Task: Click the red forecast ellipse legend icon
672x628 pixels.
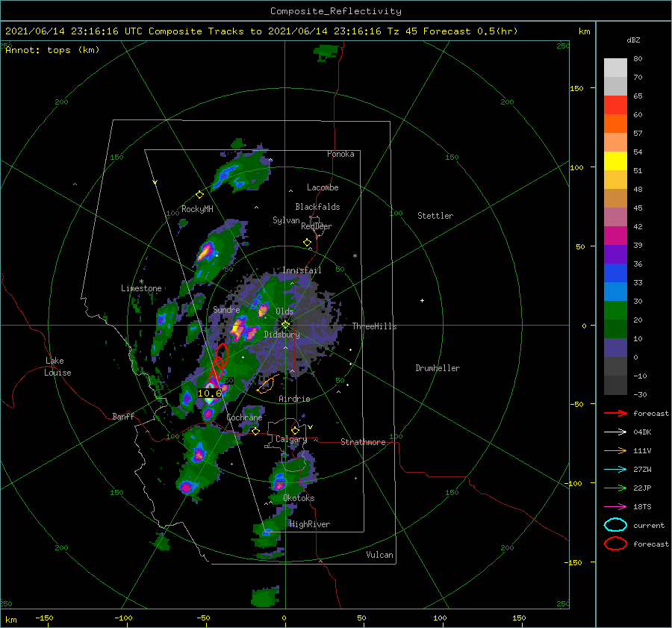Action: point(615,544)
